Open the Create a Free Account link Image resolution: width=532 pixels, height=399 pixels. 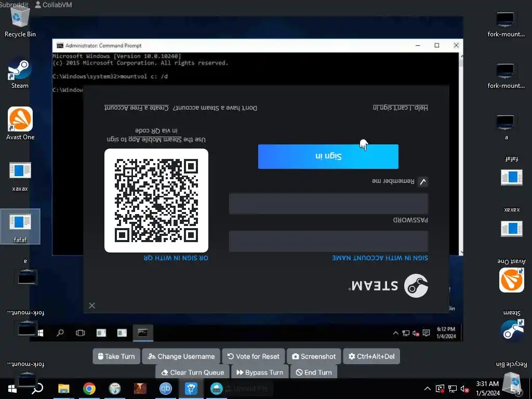point(137,108)
